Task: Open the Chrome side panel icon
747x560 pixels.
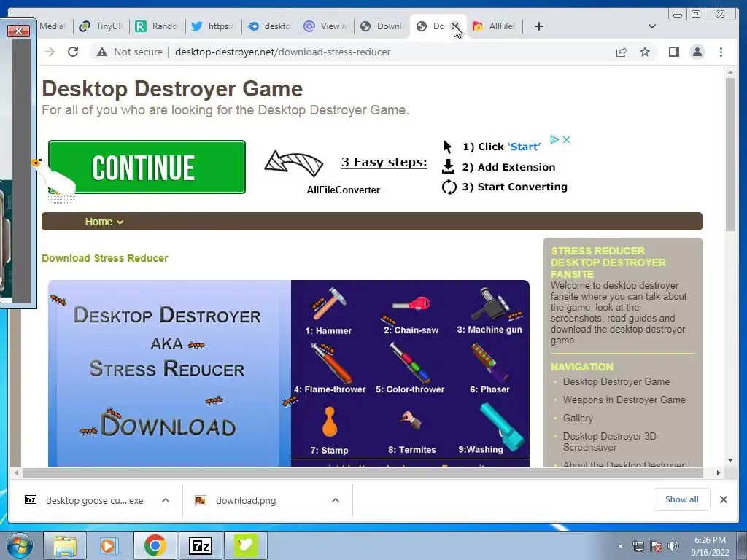Action: pos(673,52)
